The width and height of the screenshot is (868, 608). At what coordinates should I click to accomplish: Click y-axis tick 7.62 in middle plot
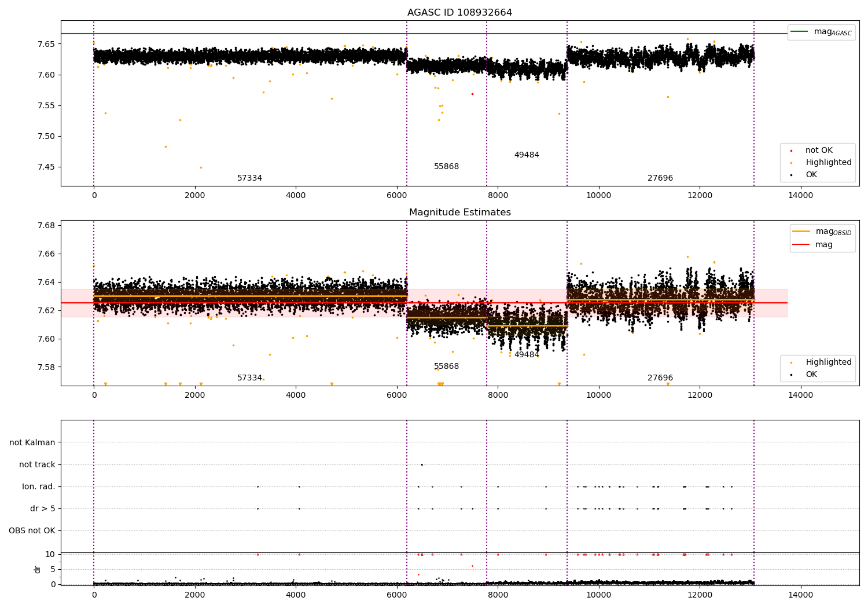[46, 311]
